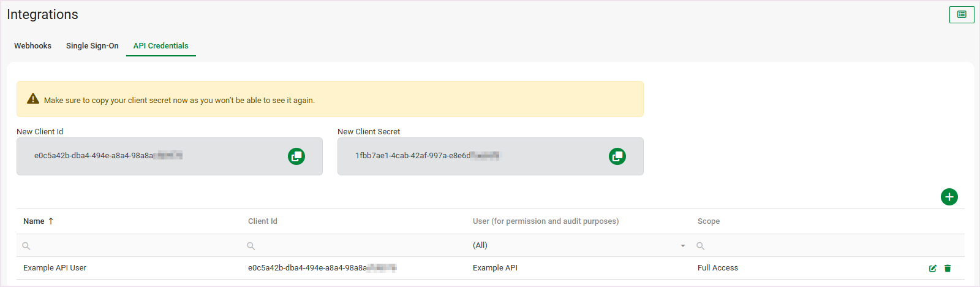Image resolution: width=980 pixels, height=287 pixels.
Task: Edit the Example API User credential
Action: tap(932, 268)
